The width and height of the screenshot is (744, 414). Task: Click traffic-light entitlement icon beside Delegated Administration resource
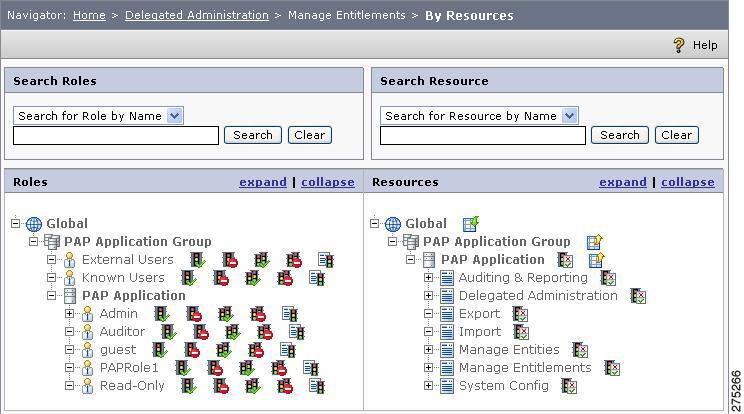[638, 296]
